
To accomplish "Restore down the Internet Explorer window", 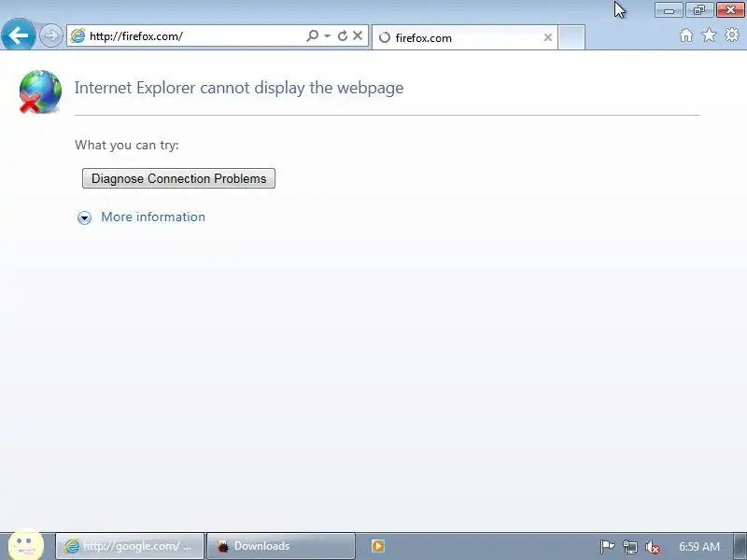I will pyautogui.click(x=698, y=10).
